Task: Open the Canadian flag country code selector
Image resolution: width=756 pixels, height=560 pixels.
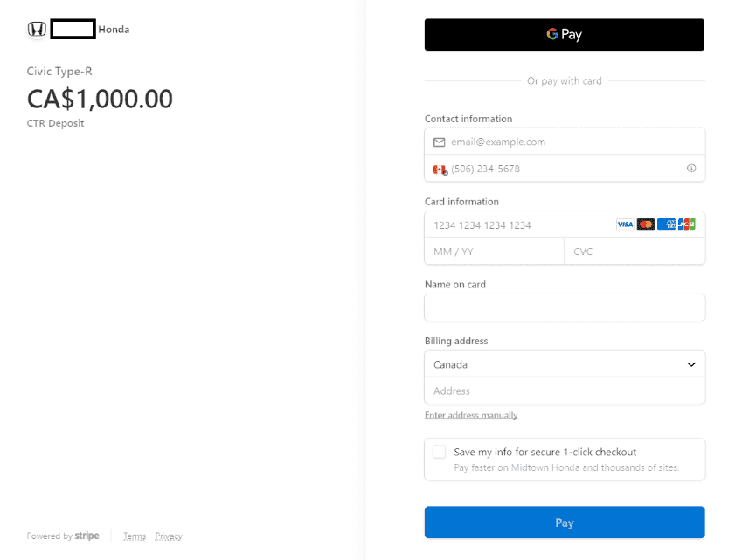Action: (x=440, y=169)
